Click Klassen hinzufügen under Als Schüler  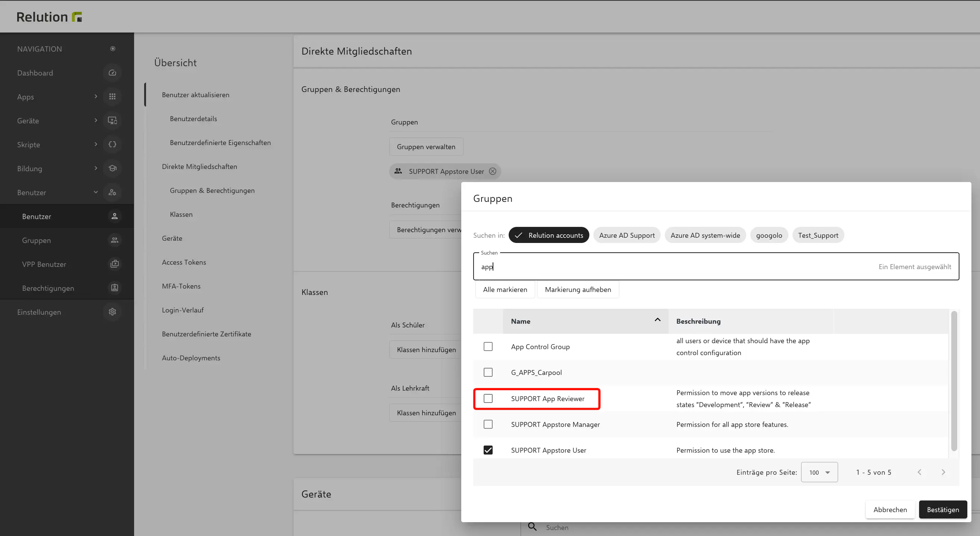[425, 349]
